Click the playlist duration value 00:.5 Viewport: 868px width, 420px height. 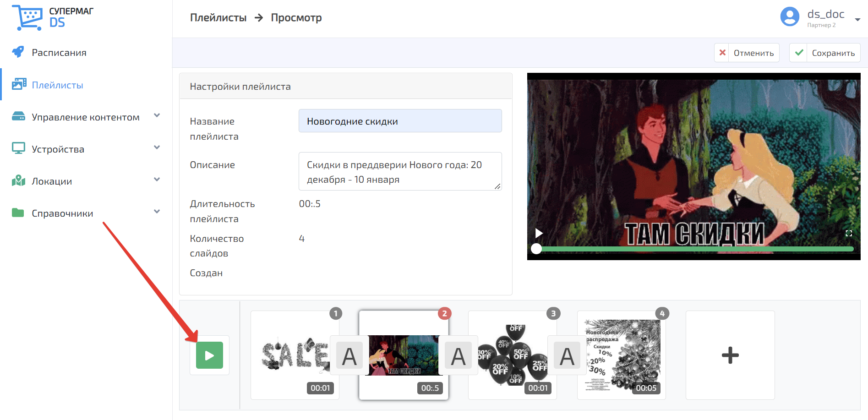(x=310, y=204)
